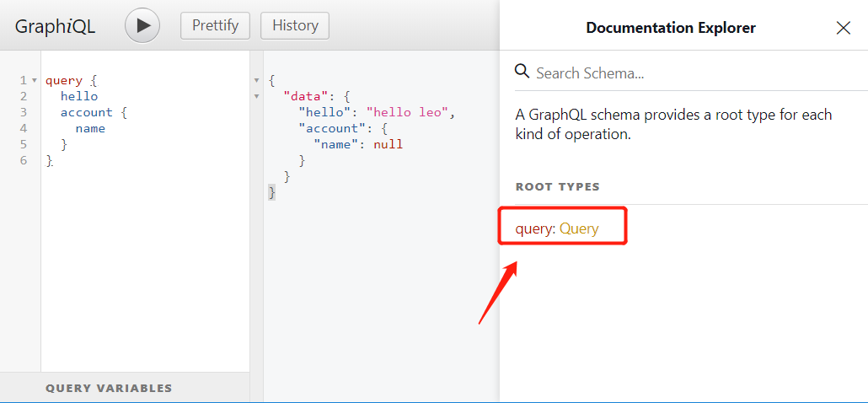Click line number 6 in the gutter

pyautogui.click(x=24, y=160)
